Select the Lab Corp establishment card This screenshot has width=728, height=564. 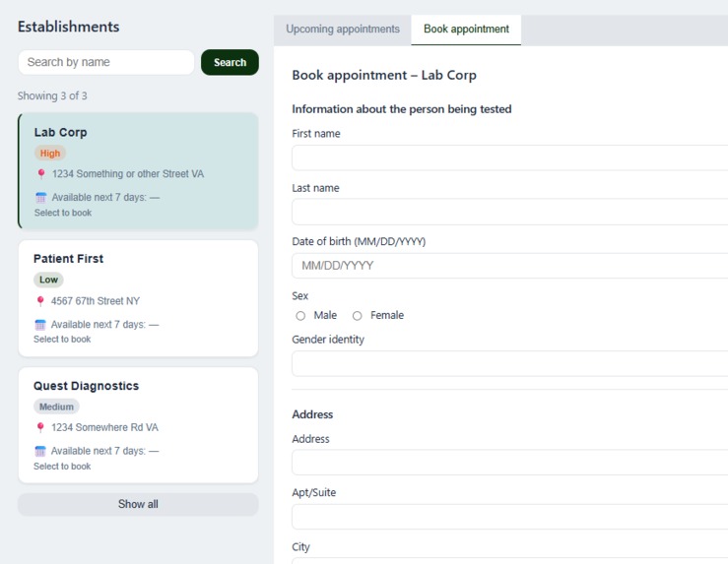coord(138,170)
